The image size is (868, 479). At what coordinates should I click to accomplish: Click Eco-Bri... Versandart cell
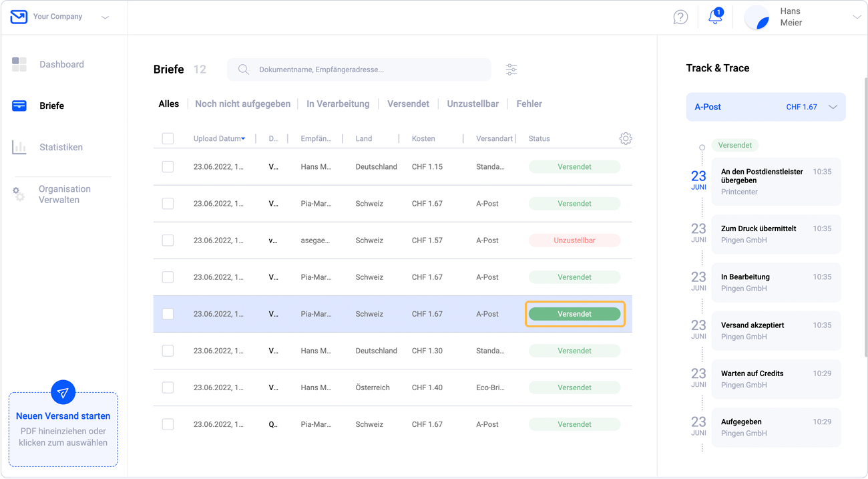(490, 387)
